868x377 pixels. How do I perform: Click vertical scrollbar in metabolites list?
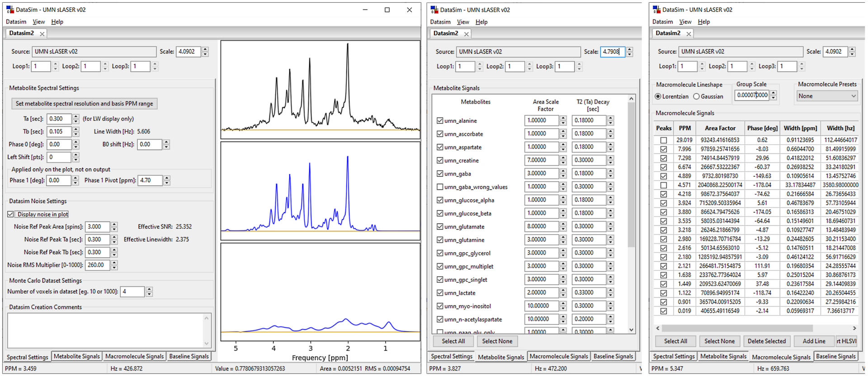click(632, 174)
